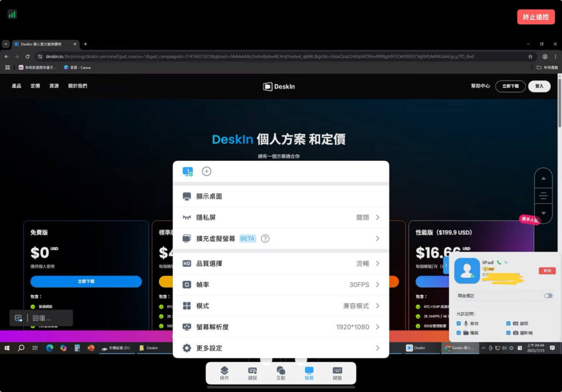The height and width of the screenshot is (392, 562).
Task: Click the green signal strength icon
Action: click(12, 14)
